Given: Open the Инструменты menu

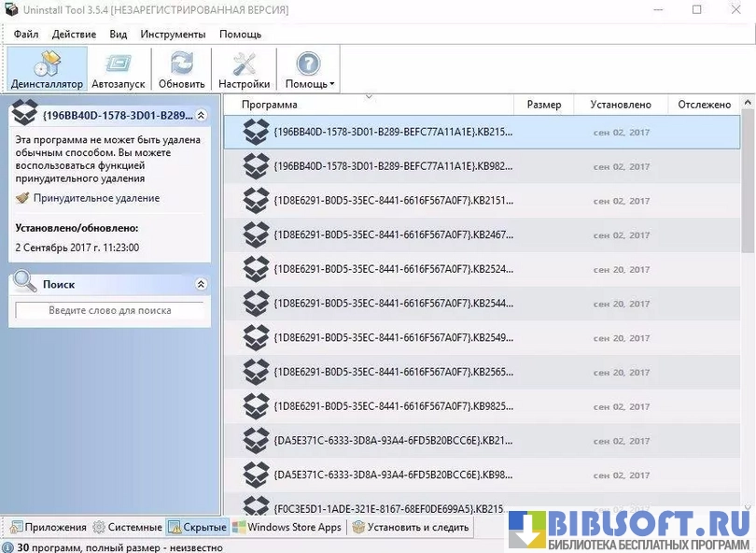Looking at the screenshot, I should [x=173, y=35].
